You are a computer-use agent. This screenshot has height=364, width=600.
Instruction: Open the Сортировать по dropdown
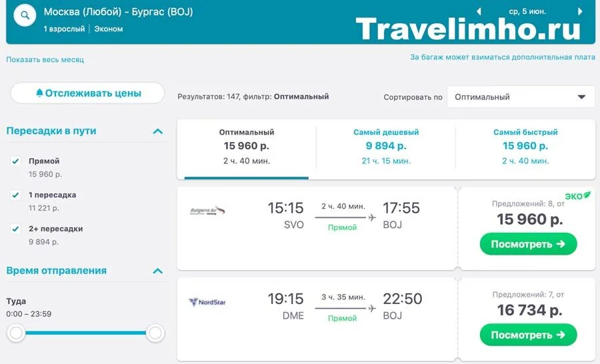(x=521, y=97)
